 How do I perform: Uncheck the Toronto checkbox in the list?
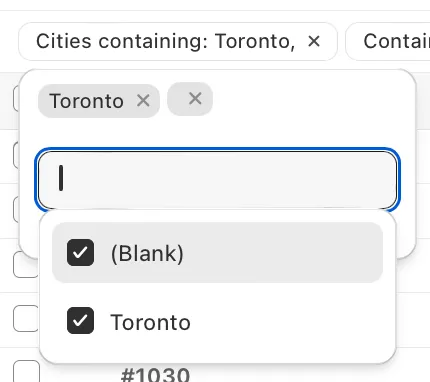(x=80, y=321)
